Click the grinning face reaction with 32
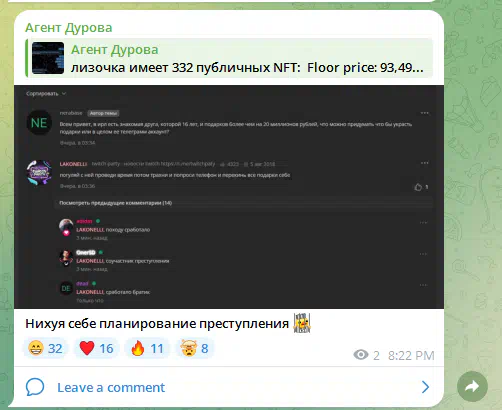 [x=45, y=348]
